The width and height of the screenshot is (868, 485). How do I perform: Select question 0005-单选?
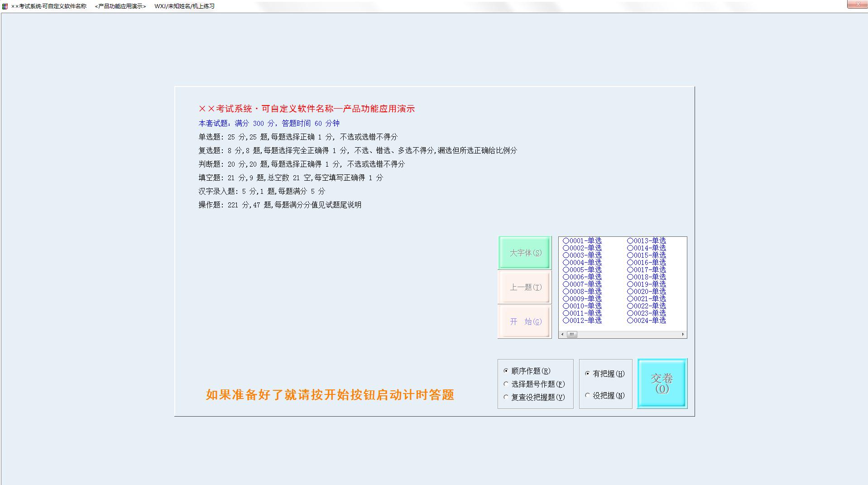click(582, 269)
